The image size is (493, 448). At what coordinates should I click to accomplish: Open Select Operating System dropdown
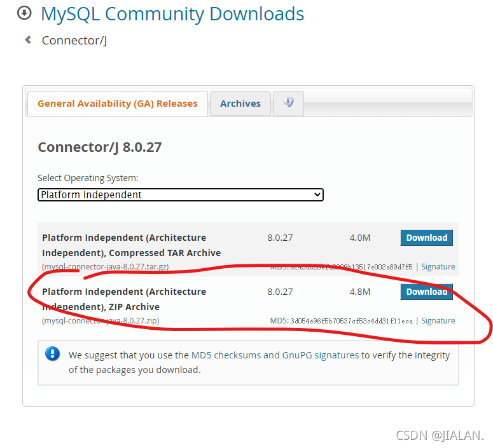tap(181, 195)
